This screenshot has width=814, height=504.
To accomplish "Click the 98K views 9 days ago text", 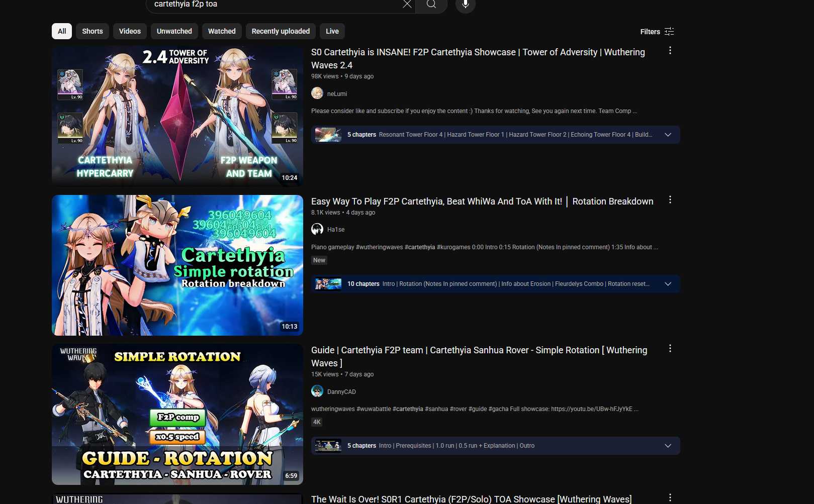I will point(342,76).
